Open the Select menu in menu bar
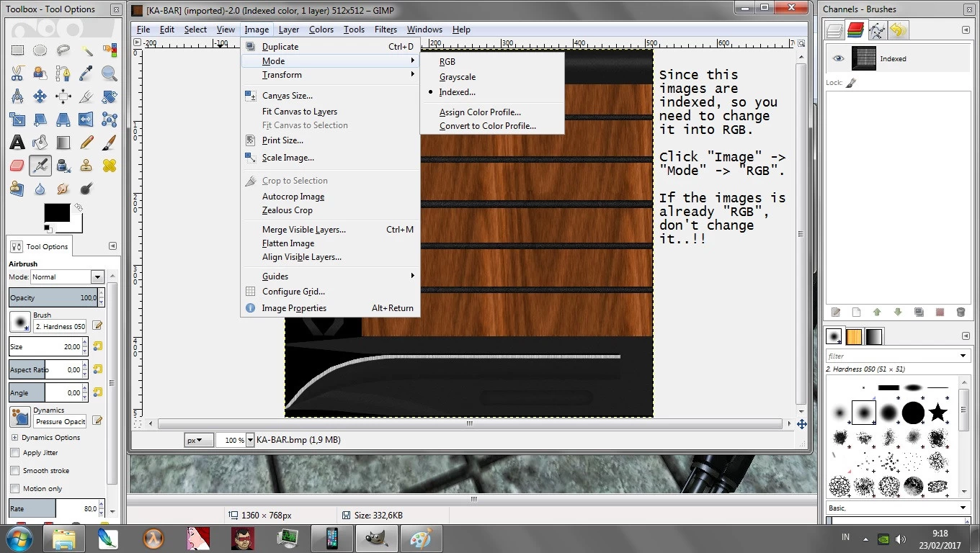Image resolution: width=980 pixels, height=553 pixels. tap(195, 30)
